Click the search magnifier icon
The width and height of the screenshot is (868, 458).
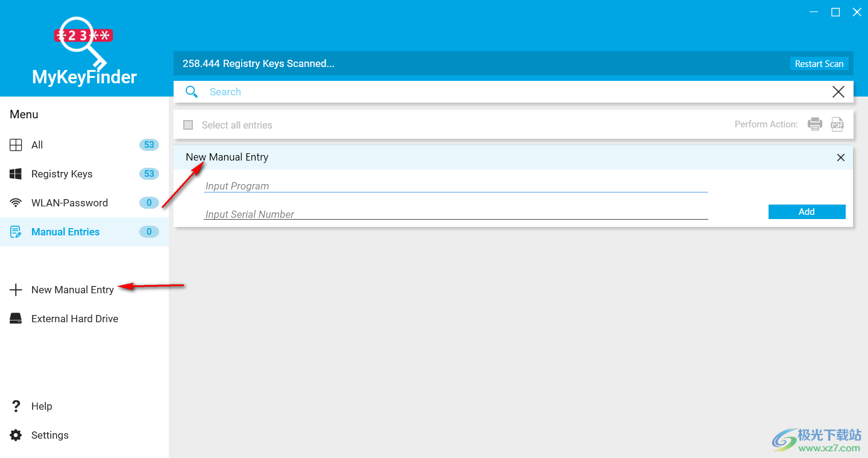tap(192, 92)
